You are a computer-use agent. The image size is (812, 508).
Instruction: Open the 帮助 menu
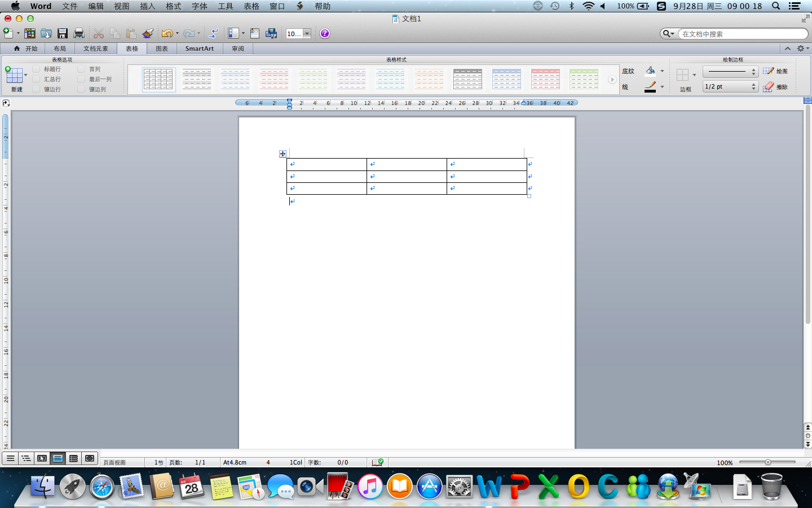point(323,6)
